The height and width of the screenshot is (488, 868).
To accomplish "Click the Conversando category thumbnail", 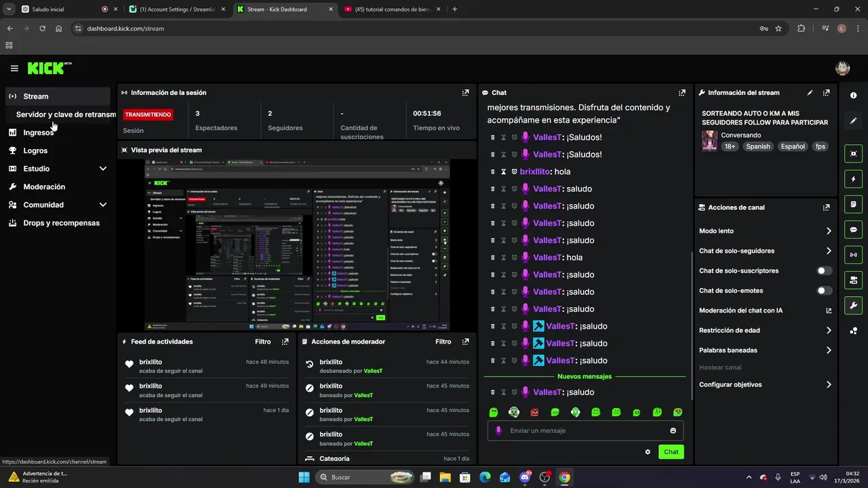I will pos(709,141).
